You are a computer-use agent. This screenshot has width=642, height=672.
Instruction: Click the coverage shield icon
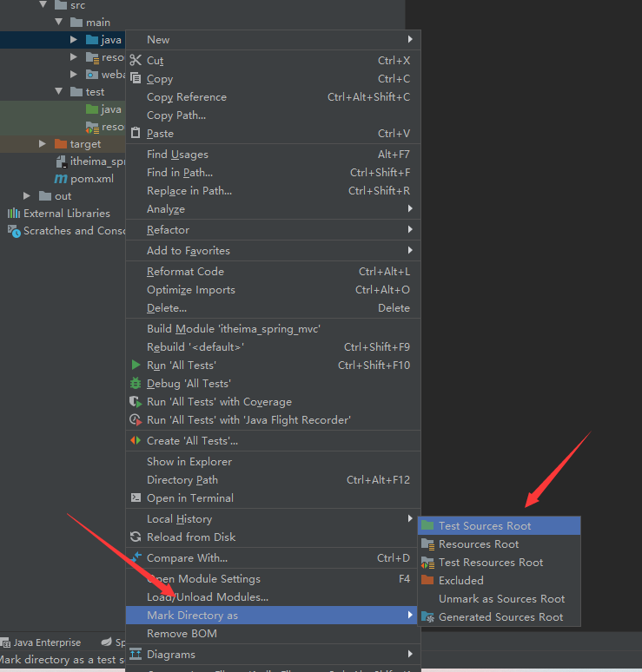(x=136, y=402)
